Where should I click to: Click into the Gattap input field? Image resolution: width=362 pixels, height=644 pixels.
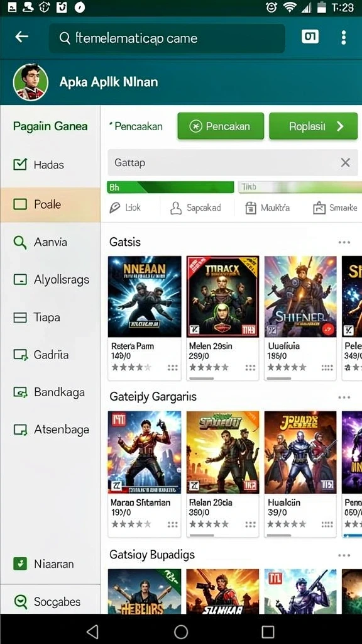coord(233,163)
